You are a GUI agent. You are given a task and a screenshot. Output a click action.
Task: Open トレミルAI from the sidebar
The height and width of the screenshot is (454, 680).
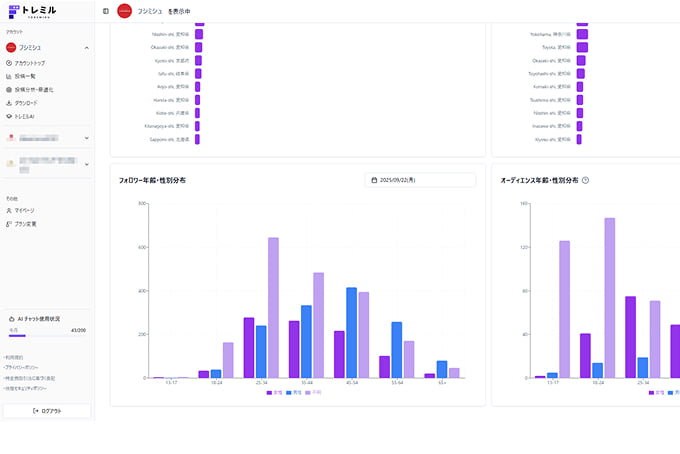click(x=24, y=116)
